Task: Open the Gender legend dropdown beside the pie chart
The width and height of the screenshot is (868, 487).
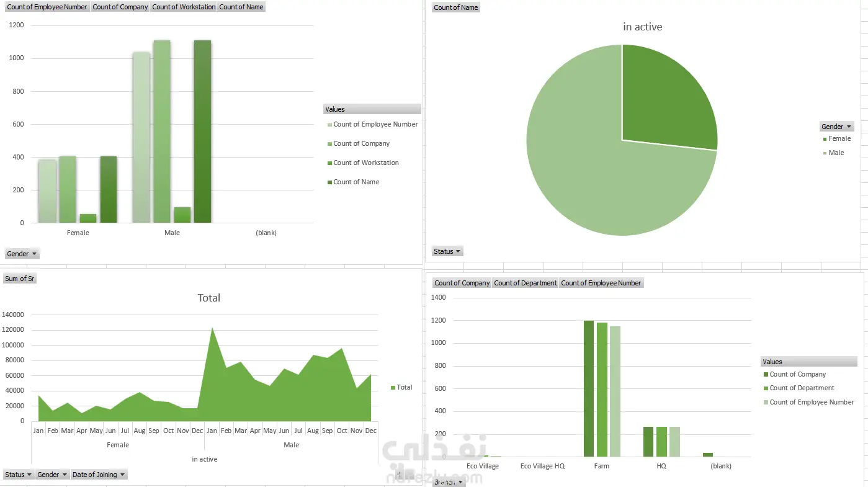Action: 837,127
